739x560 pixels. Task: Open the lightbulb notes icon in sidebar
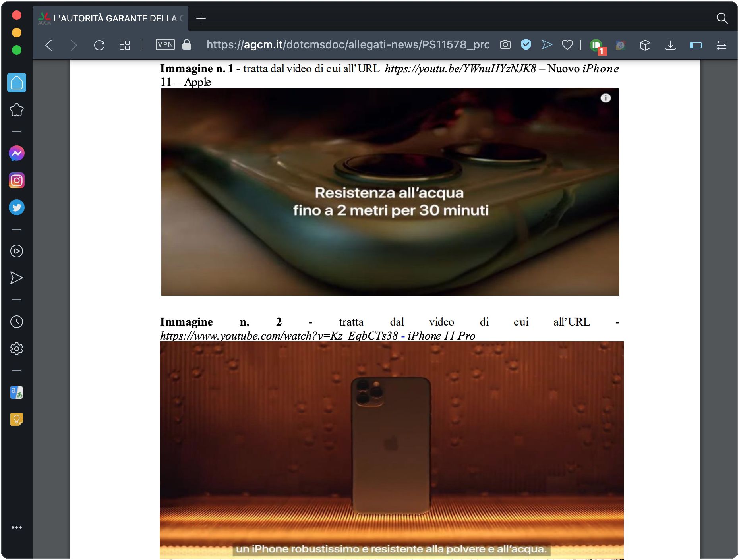tap(17, 419)
